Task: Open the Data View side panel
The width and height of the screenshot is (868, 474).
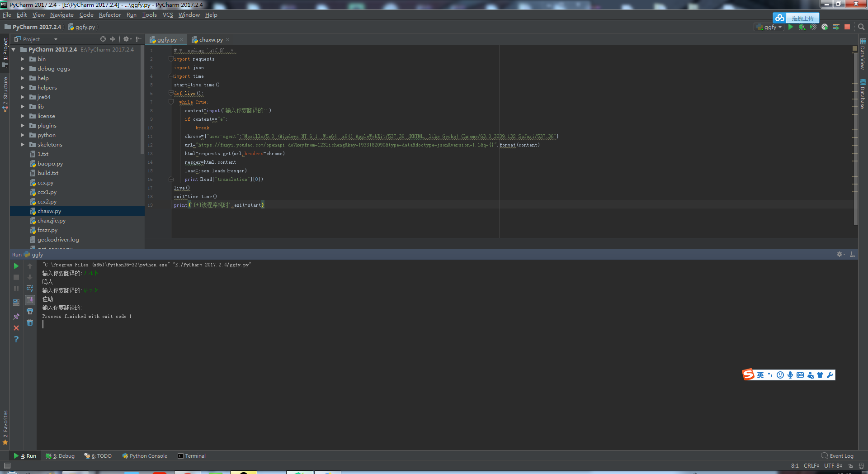Action: click(863, 54)
